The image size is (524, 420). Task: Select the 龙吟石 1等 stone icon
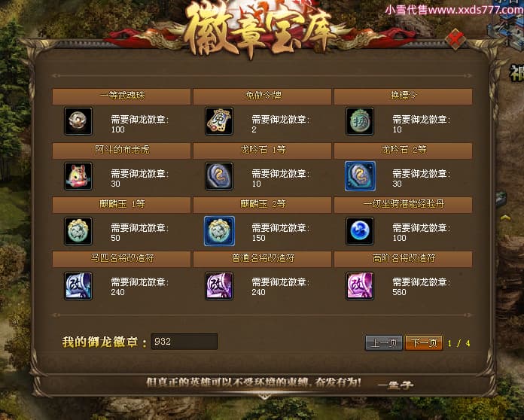coord(219,176)
